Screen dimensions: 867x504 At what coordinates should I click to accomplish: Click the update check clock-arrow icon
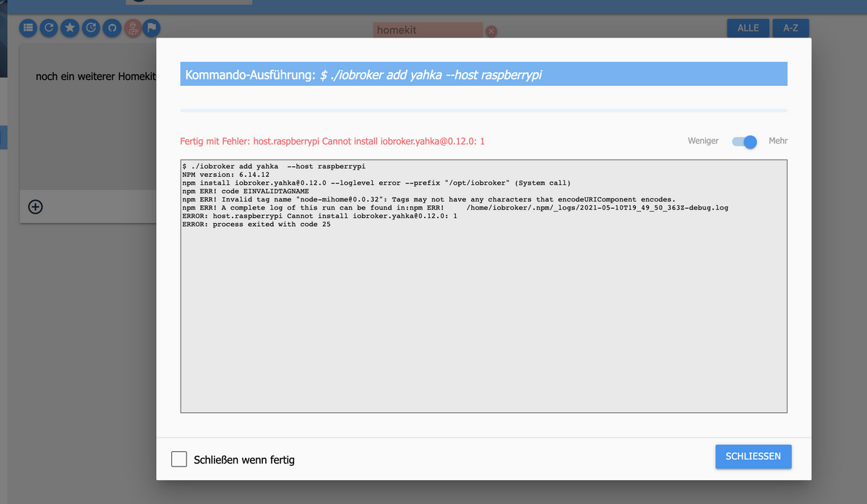(90, 28)
